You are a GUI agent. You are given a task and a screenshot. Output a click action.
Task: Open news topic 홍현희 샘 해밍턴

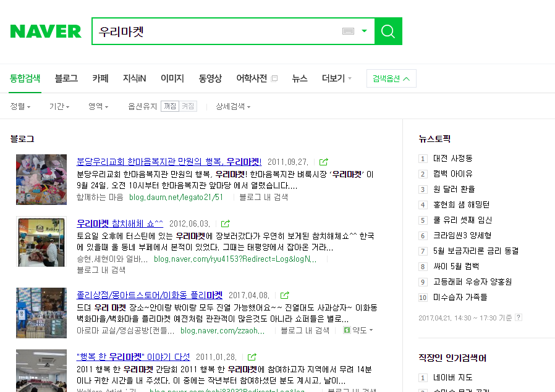[462, 205]
